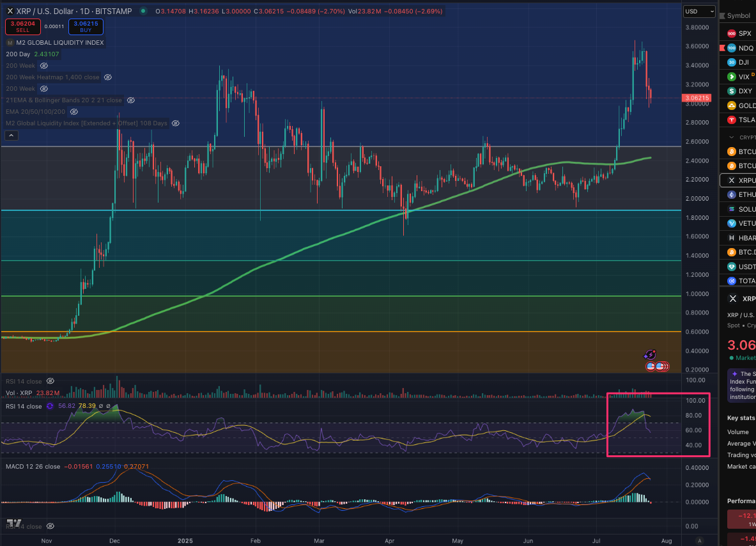Screen dimensions: 756x546
Task: Open the purple lightning AI icon on the chart
Action: [650, 355]
